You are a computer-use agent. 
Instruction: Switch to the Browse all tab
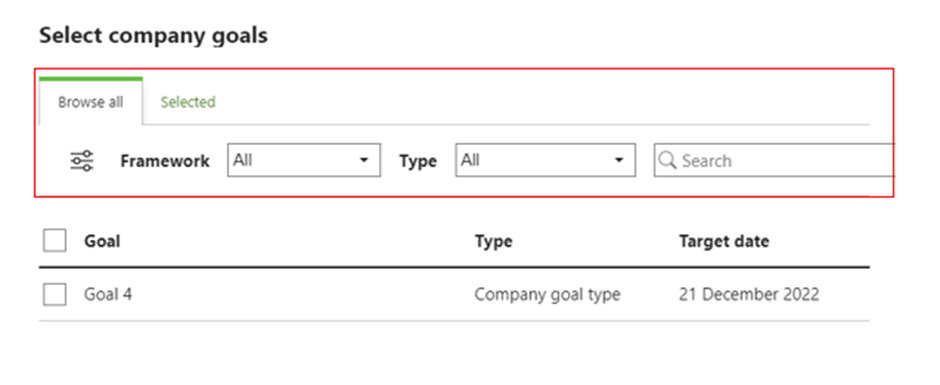pyautogui.click(x=91, y=102)
